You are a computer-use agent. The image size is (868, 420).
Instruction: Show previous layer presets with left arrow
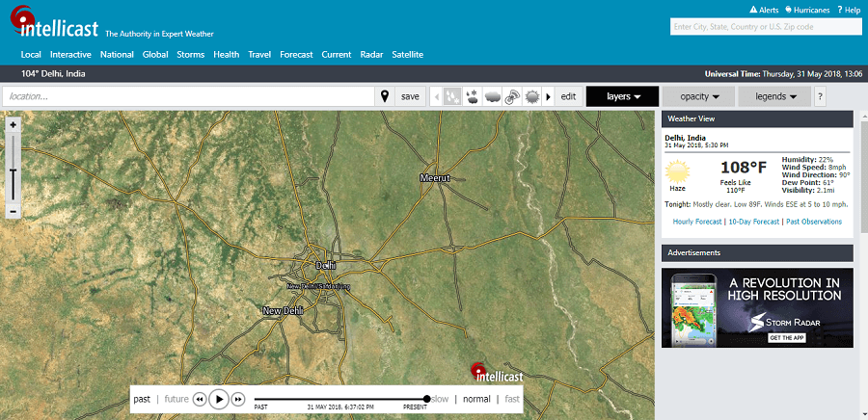(x=436, y=96)
